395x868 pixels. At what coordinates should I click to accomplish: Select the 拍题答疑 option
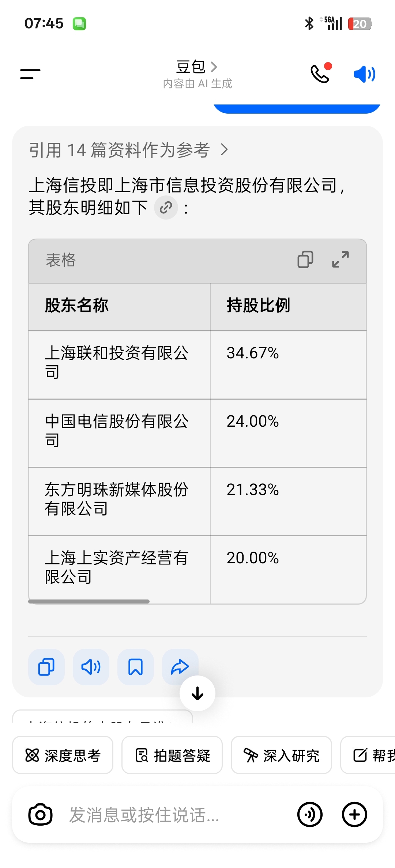pos(172,755)
